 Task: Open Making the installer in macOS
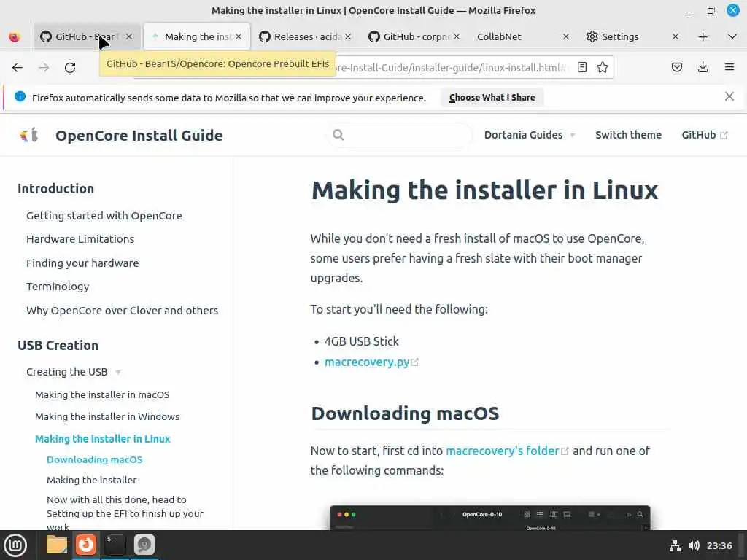tap(102, 394)
